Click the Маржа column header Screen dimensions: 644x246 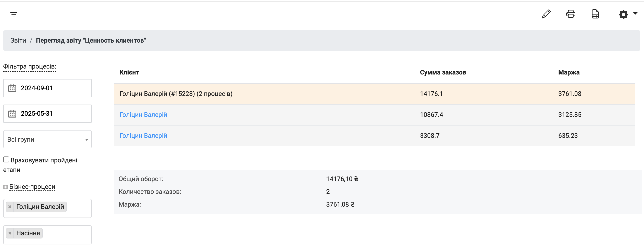(569, 72)
